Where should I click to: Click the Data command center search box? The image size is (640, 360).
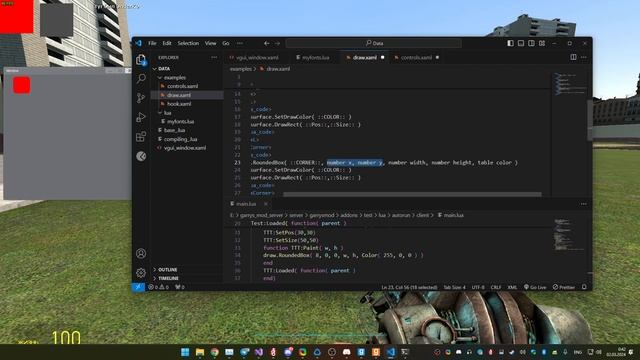tap(374, 43)
